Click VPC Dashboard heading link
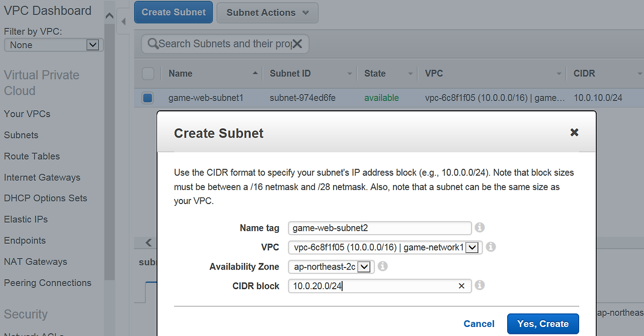 tap(48, 11)
